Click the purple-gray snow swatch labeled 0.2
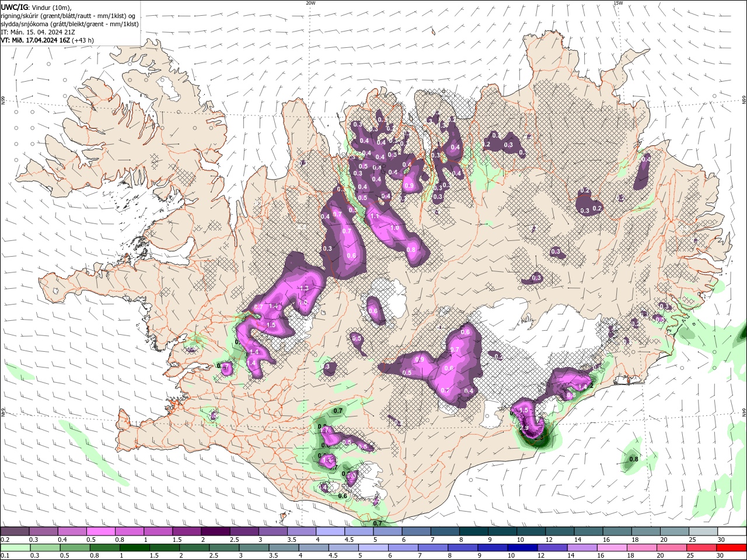This screenshot has width=747, height=560. [15, 531]
